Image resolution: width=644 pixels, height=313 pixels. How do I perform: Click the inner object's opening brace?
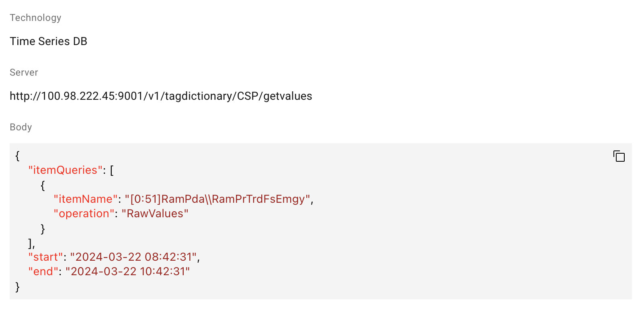[43, 185]
